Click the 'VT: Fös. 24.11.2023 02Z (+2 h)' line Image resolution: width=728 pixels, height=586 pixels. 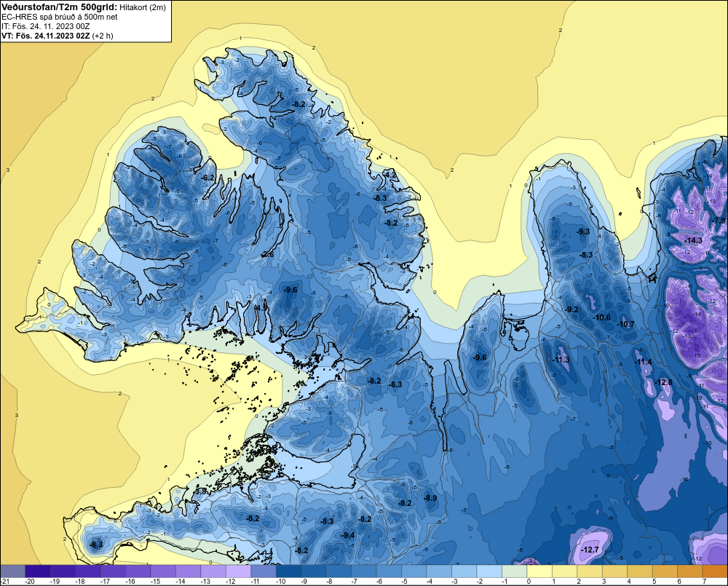pyautogui.click(x=57, y=36)
